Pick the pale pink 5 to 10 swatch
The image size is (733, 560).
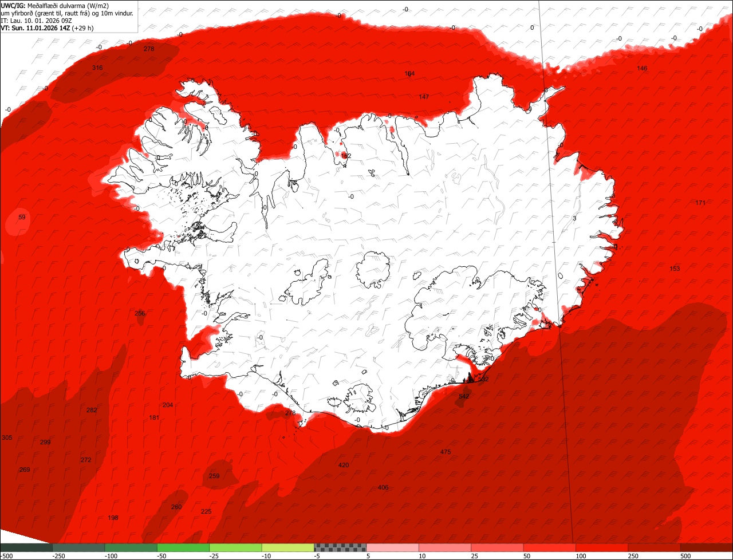tap(392, 547)
